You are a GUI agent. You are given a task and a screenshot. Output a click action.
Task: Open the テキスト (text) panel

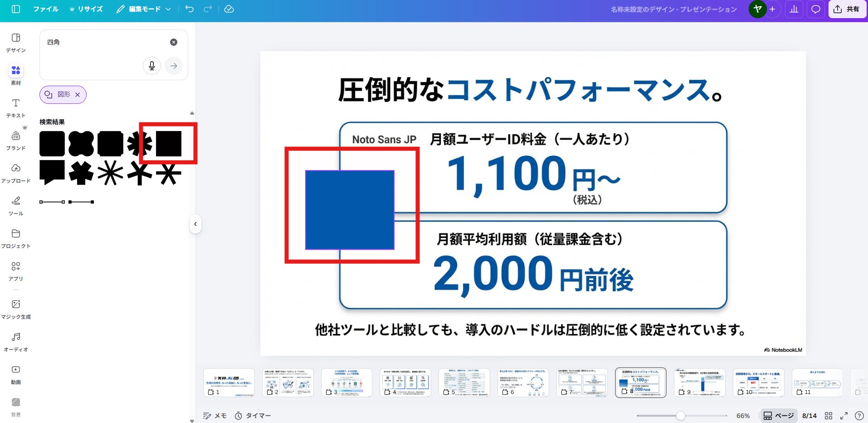point(15,107)
